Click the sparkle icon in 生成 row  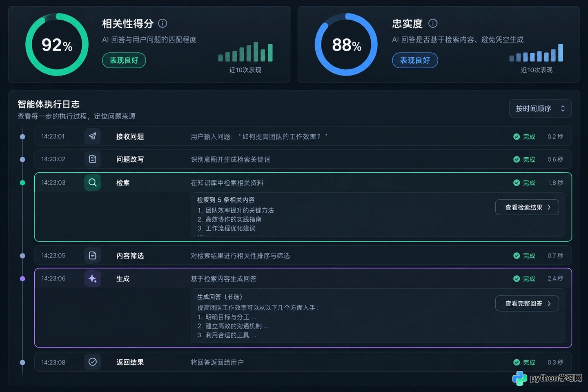coord(93,278)
